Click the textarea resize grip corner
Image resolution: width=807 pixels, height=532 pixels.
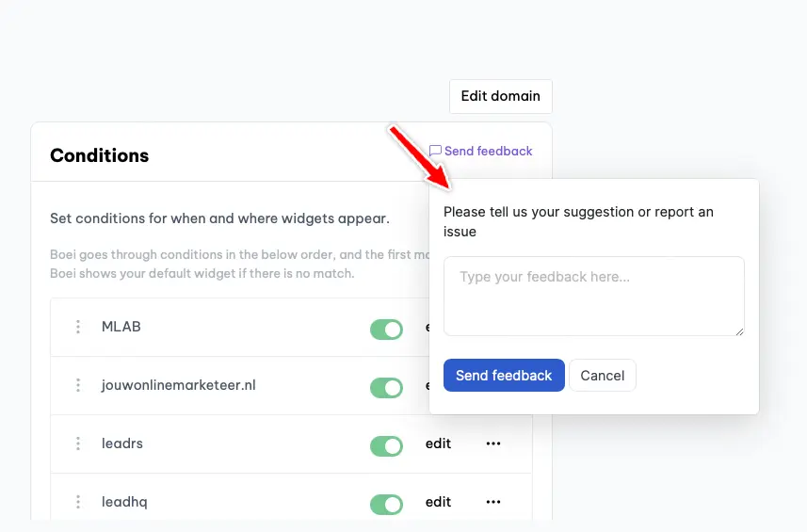point(739,330)
